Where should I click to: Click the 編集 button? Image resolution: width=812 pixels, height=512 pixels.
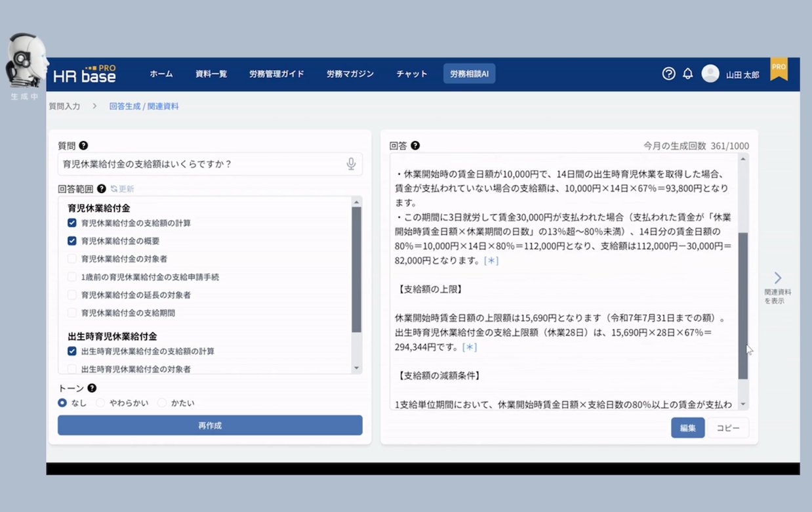click(x=688, y=428)
